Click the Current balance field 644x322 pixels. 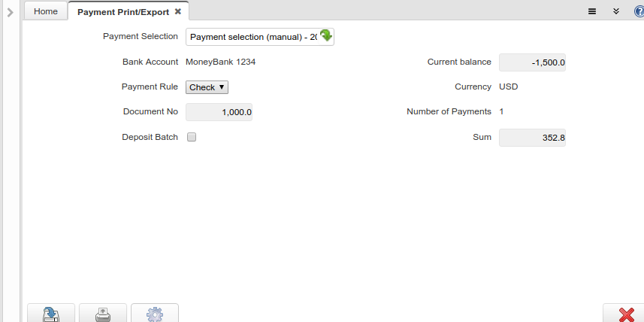532,62
